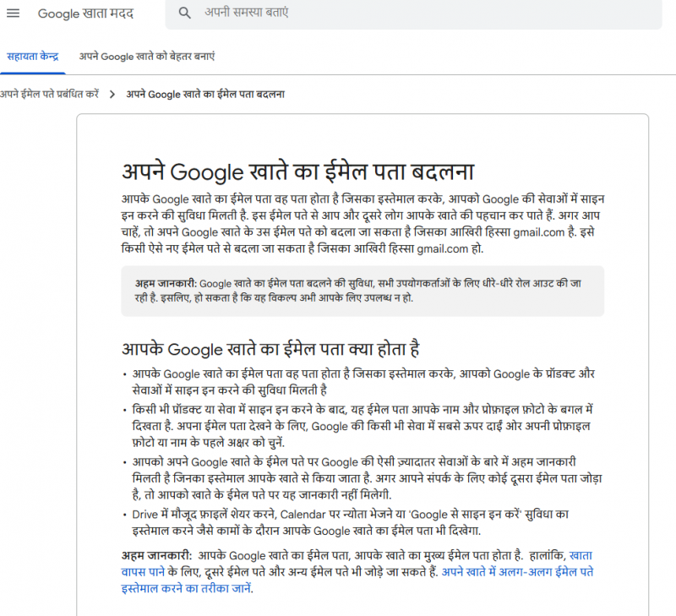Click the main article heading text

click(297, 170)
